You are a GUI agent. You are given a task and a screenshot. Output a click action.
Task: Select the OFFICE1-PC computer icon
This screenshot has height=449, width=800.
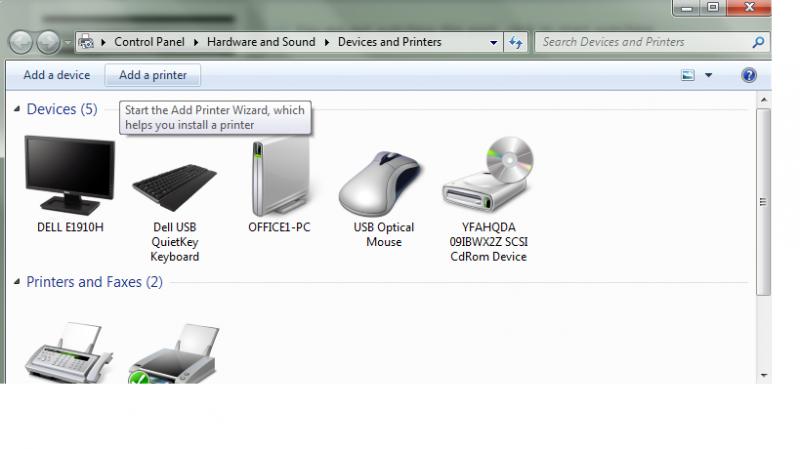pyautogui.click(x=279, y=178)
